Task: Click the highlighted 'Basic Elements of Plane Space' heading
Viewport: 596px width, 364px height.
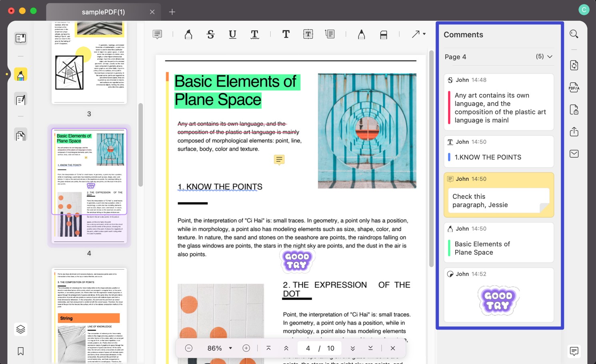Action: 237,91
